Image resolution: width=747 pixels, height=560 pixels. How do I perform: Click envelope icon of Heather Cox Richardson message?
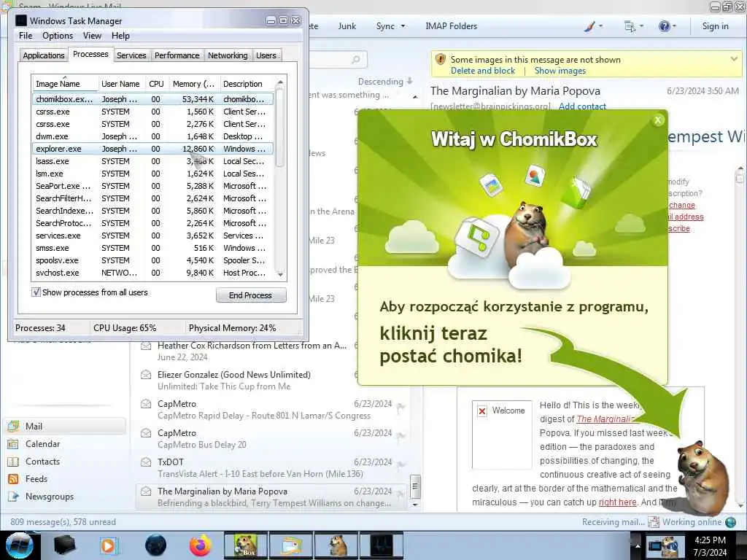(146, 346)
